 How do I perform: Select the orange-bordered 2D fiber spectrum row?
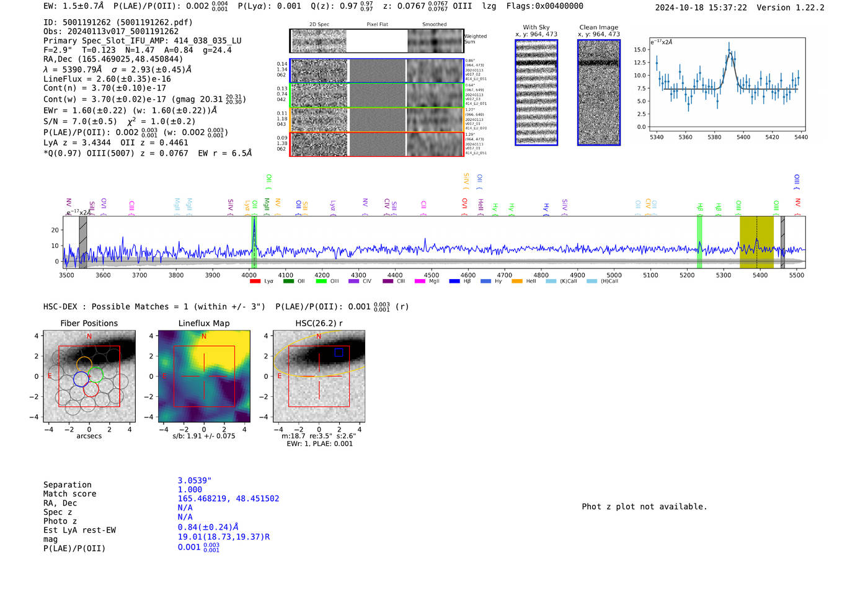(376, 120)
